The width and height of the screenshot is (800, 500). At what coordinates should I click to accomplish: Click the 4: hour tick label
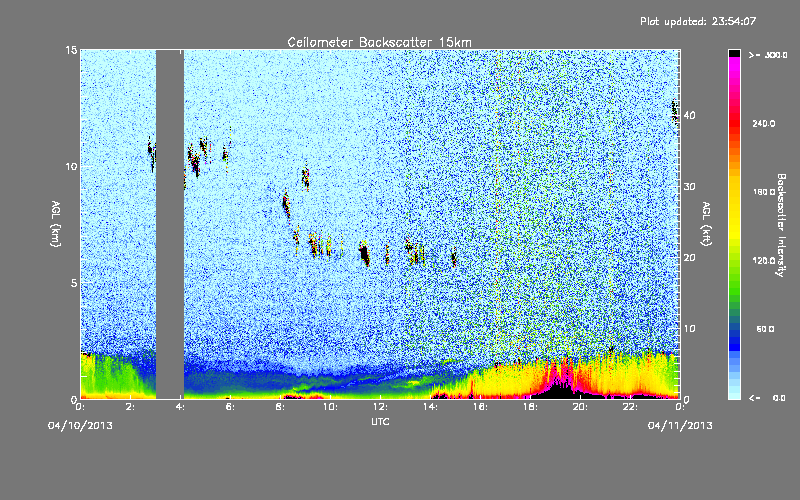[x=181, y=407]
